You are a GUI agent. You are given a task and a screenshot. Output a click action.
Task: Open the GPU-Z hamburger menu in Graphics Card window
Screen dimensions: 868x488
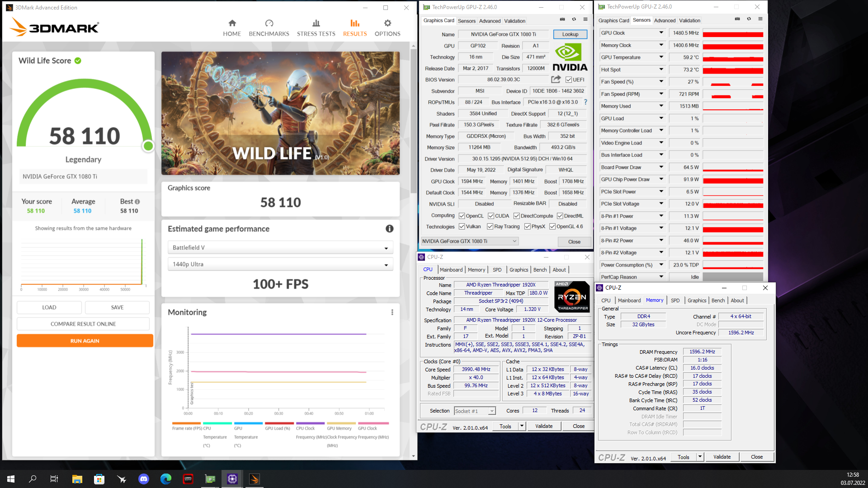[x=585, y=19]
